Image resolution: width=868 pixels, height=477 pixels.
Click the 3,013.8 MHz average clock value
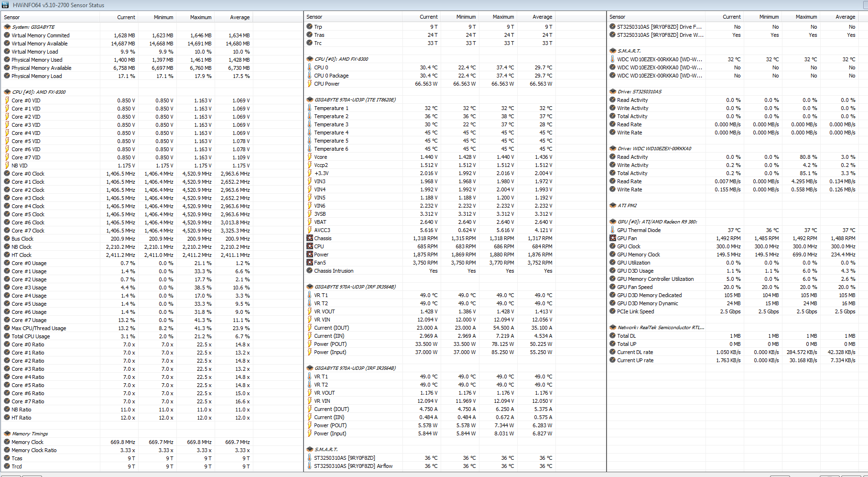point(235,222)
